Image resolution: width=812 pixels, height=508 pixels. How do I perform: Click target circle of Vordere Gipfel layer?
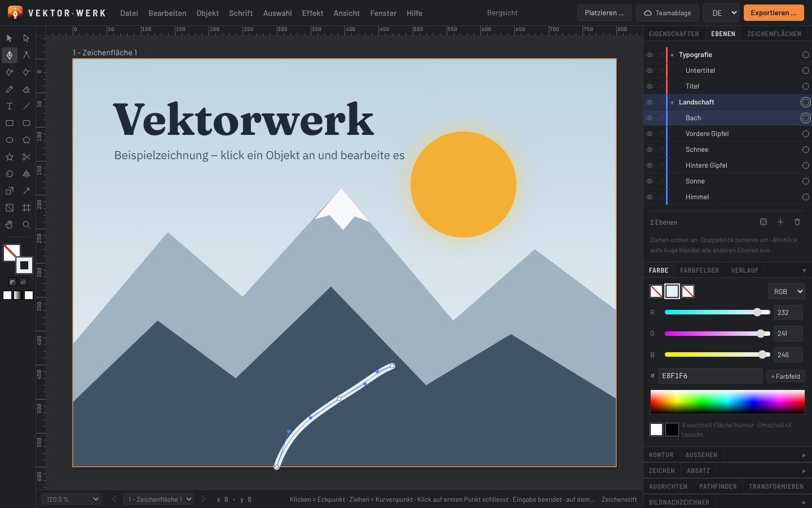[x=806, y=134]
